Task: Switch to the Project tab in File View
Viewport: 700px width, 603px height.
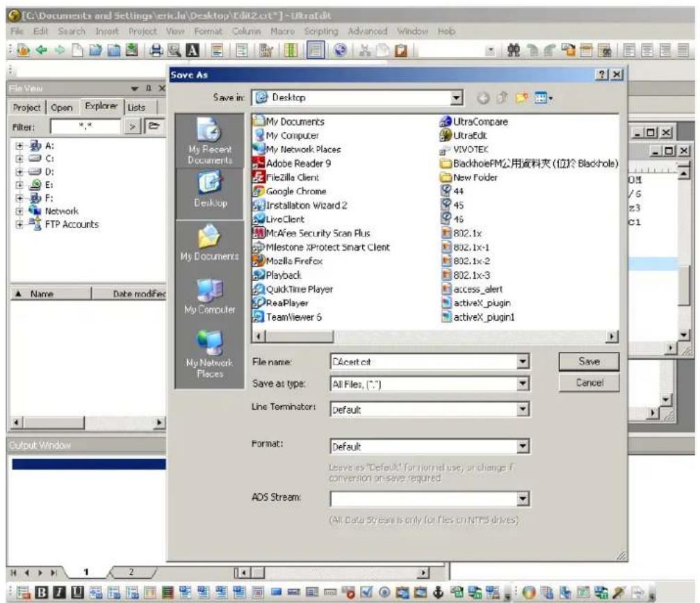Action: pos(27,108)
